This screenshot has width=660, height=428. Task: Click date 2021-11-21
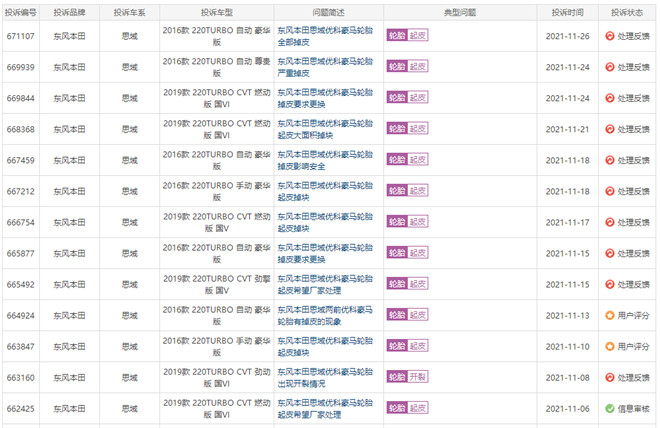[x=567, y=129]
